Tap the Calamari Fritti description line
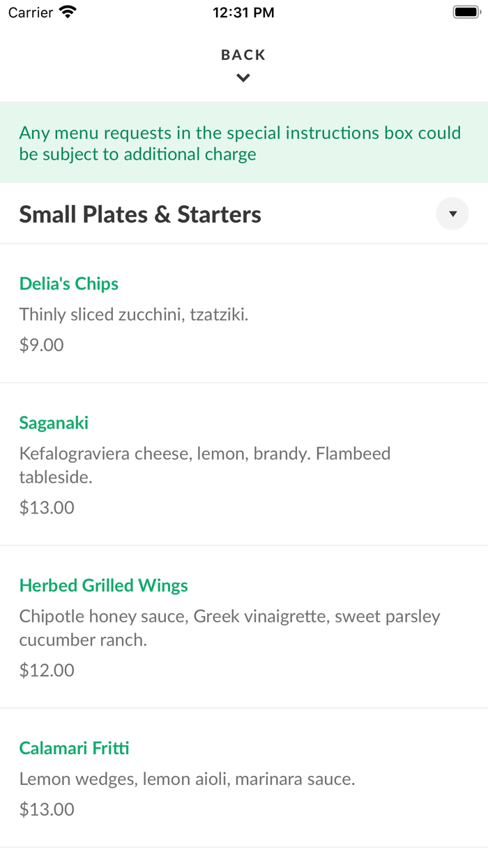Viewport: 488px width, 868px height. (x=187, y=778)
